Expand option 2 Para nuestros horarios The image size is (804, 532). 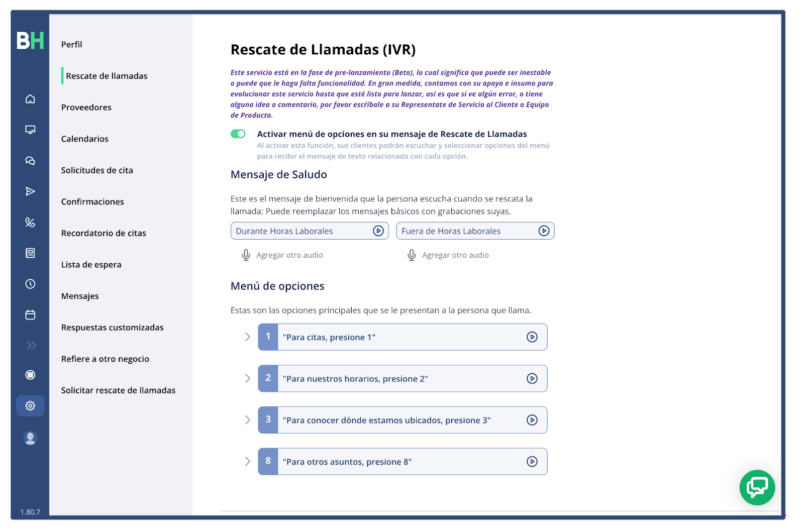[x=247, y=378]
